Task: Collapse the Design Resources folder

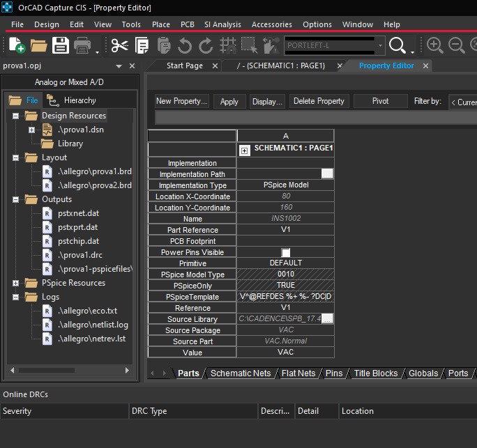Action: pos(15,116)
